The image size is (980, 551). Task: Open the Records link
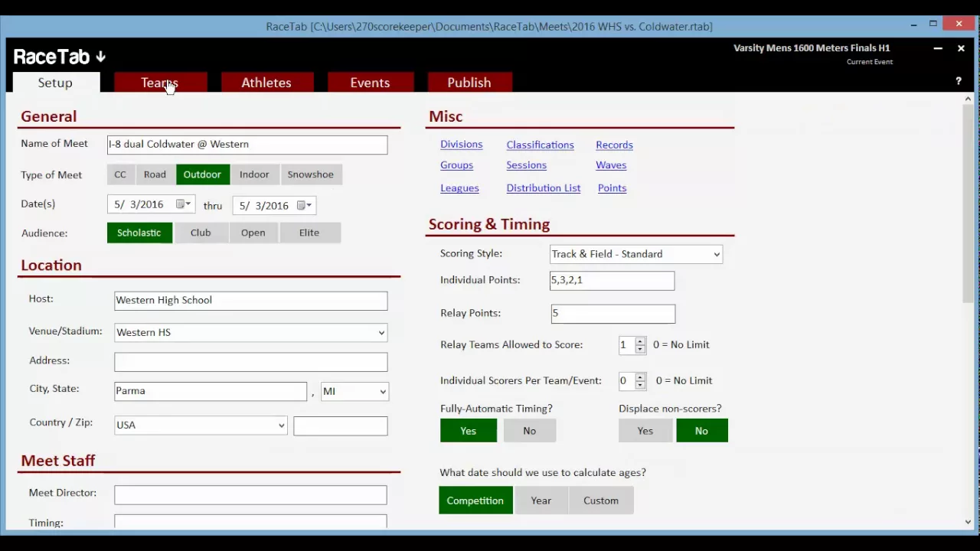[614, 145]
